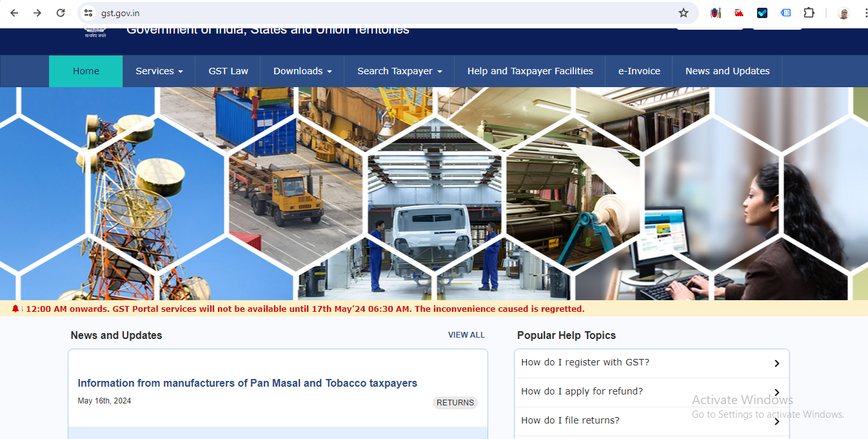Viewport: 868px width, 439px height.
Task: Click the red bell notification icon
Action: click(x=15, y=309)
